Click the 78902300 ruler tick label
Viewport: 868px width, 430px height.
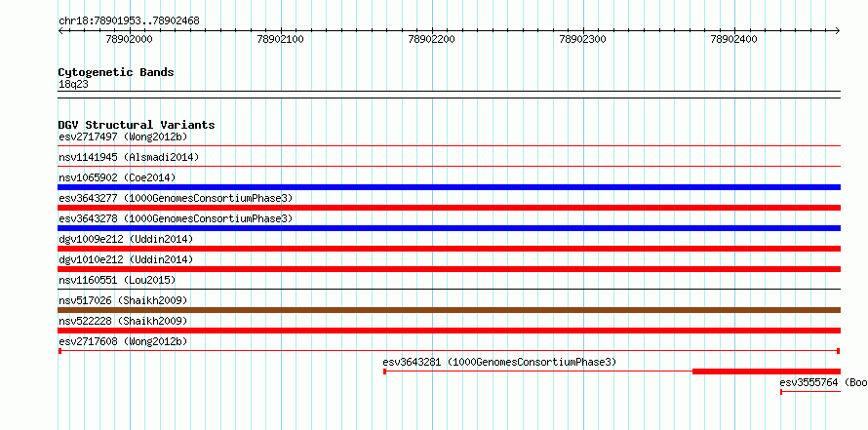583,39
